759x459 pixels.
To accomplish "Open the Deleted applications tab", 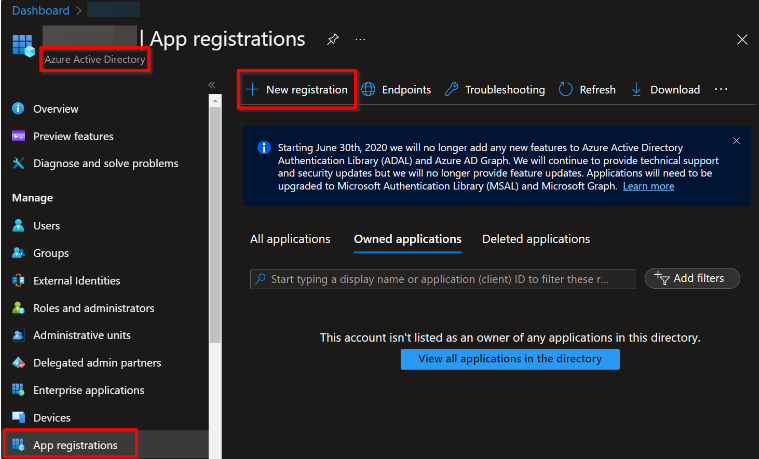I will (x=536, y=239).
